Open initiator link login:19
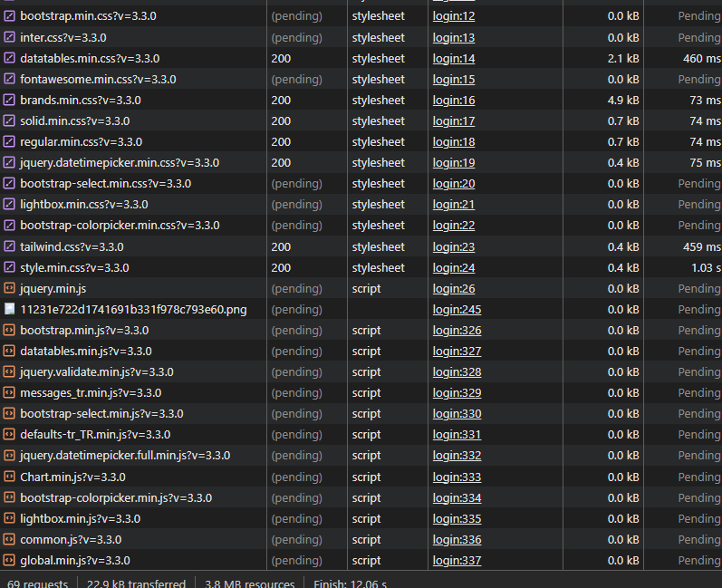Screen dimensions: 722x588 [454, 162]
